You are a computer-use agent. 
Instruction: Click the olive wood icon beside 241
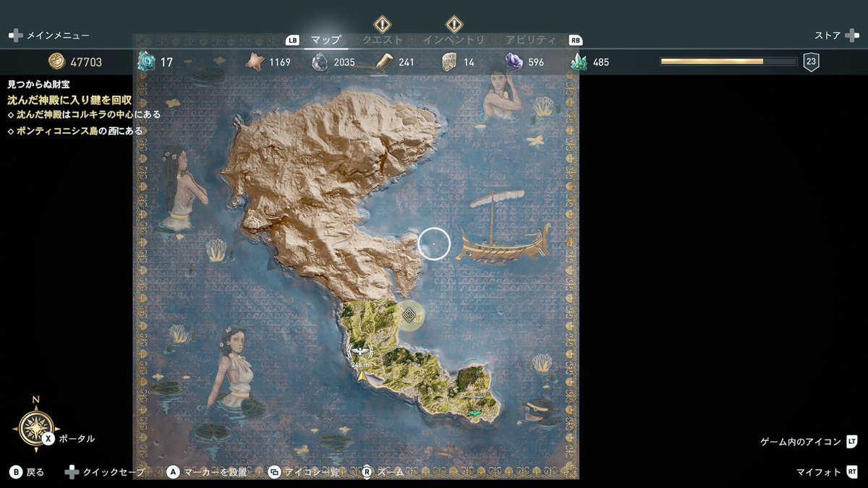[x=383, y=62]
